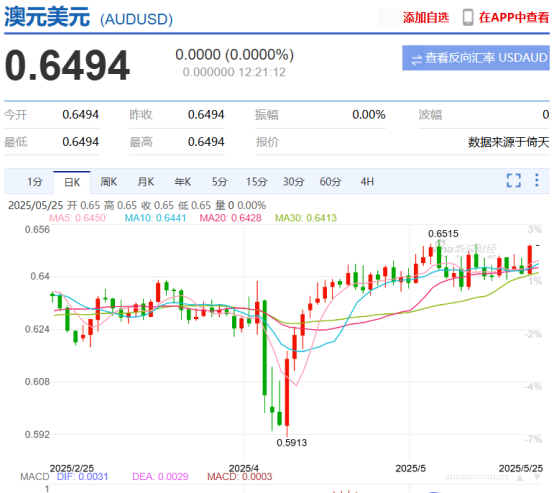Open the three-dot chart options menu
554x493 pixels.
click(x=536, y=180)
